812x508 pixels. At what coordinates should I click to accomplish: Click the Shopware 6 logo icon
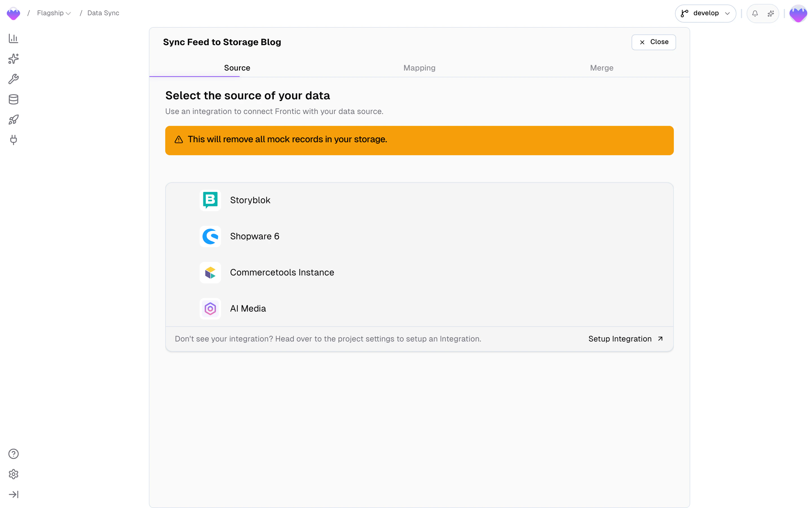point(210,237)
